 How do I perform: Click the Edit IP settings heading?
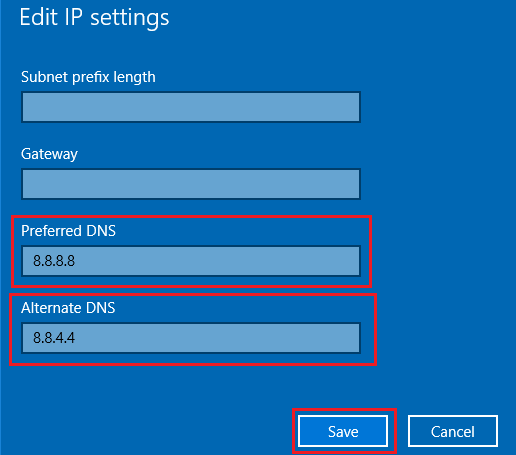pos(94,17)
